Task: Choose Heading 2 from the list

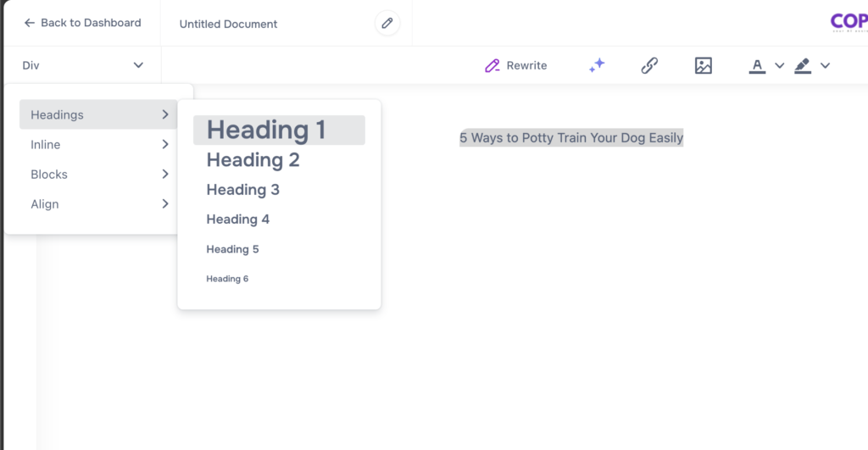Action: pos(253,160)
